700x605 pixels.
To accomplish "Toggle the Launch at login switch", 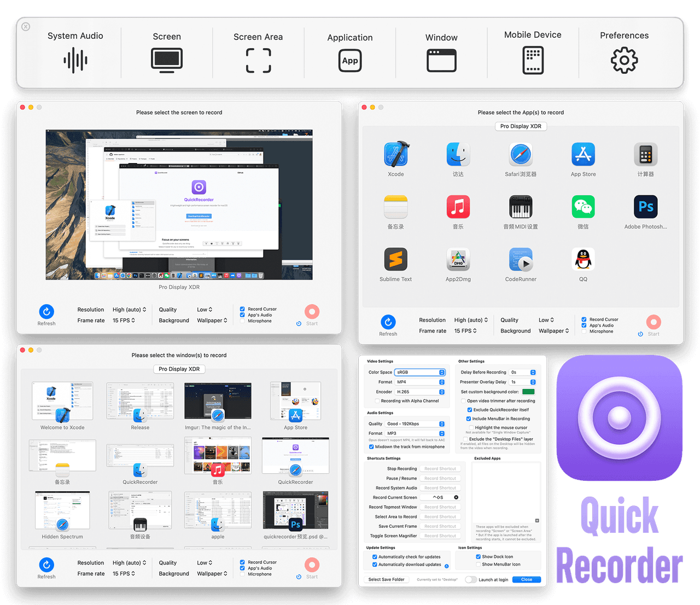I will pos(470,579).
